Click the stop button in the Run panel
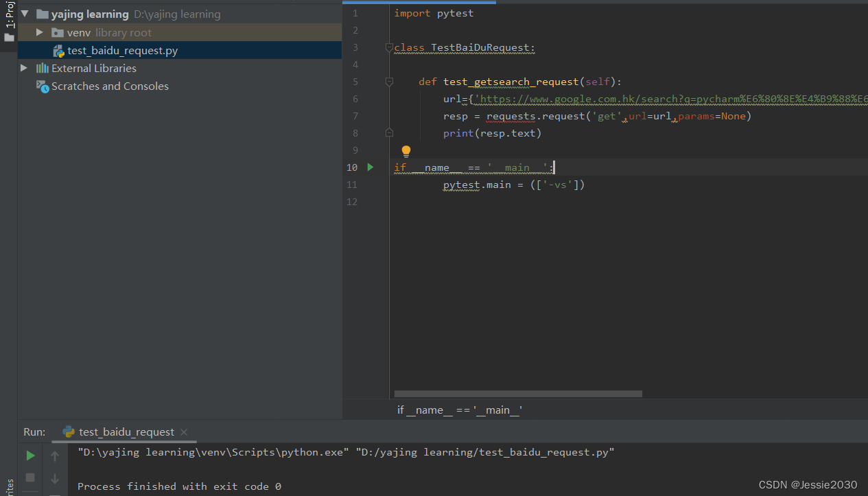 point(29,477)
